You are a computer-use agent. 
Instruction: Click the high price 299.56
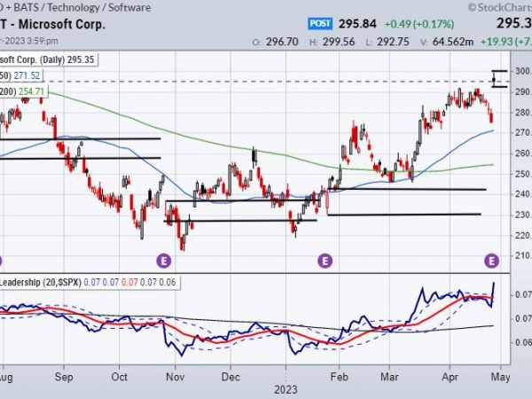coord(339,42)
